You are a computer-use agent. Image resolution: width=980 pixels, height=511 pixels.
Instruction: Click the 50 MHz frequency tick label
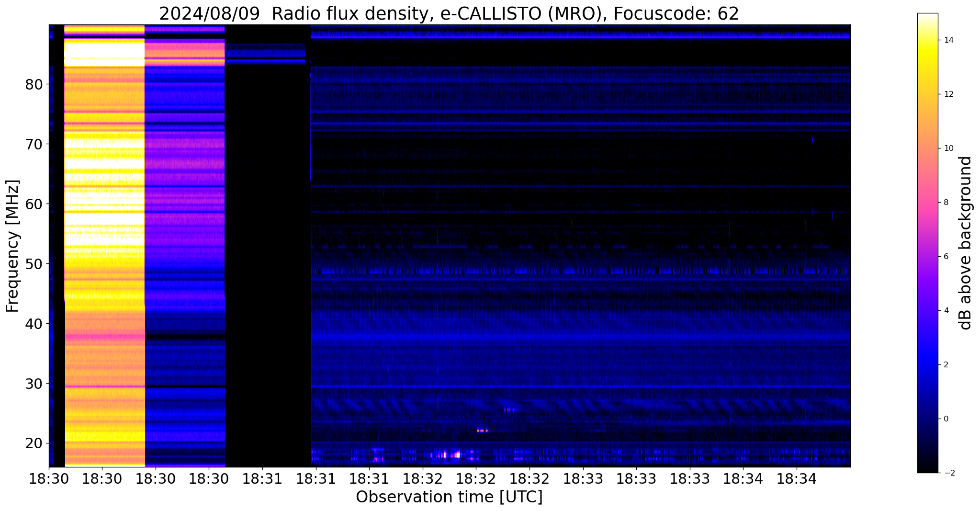pos(34,264)
